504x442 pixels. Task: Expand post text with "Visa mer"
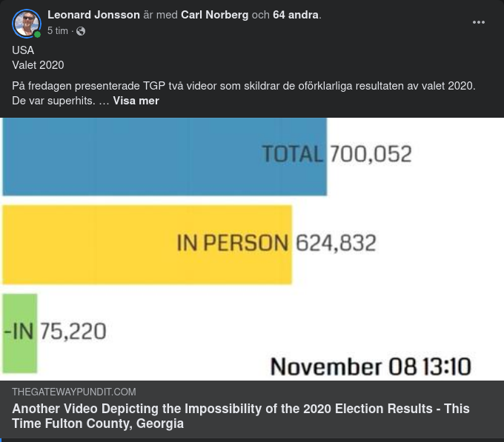136,101
